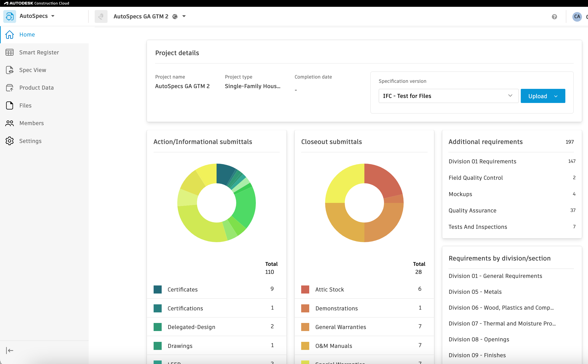Click the help question mark icon
Image resolution: width=588 pixels, height=364 pixels.
pos(554,17)
